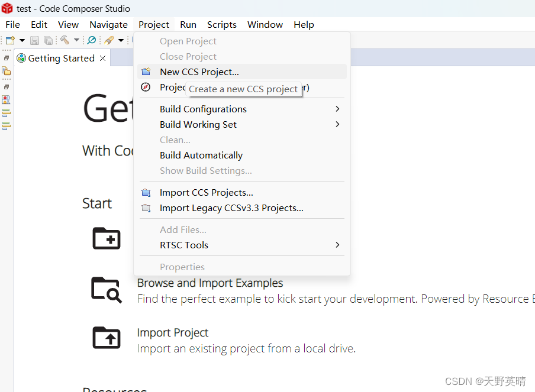The width and height of the screenshot is (535, 392).
Task: Click the Save All toolbar icon
Action: click(x=49, y=41)
